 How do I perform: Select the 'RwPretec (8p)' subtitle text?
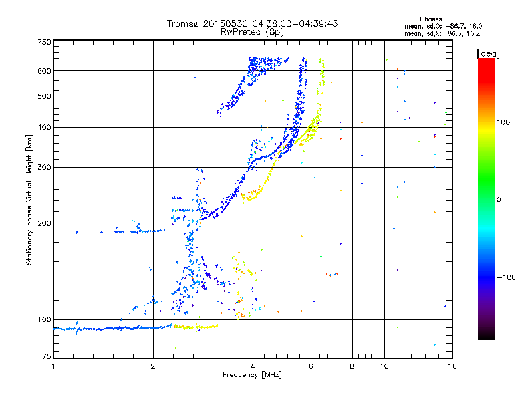(x=252, y=32)
